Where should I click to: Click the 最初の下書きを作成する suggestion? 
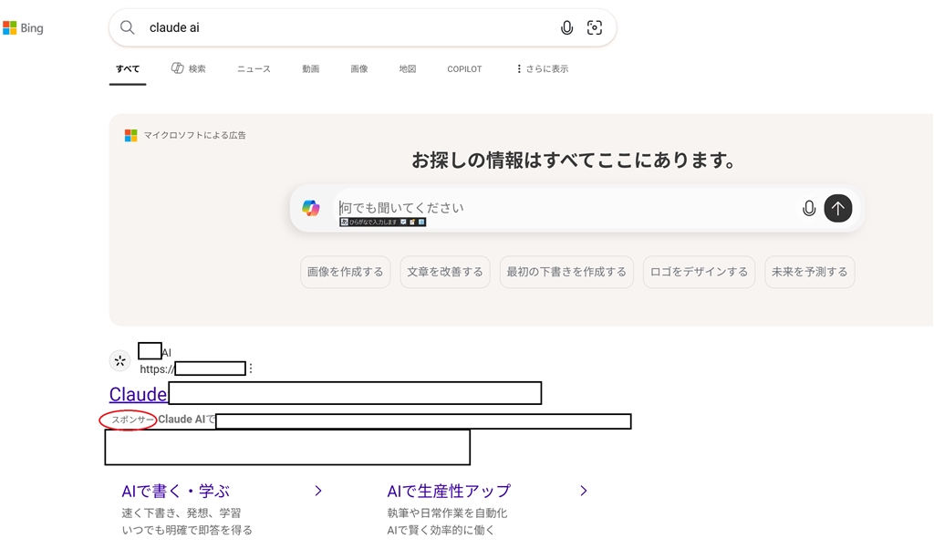point(566,272)
